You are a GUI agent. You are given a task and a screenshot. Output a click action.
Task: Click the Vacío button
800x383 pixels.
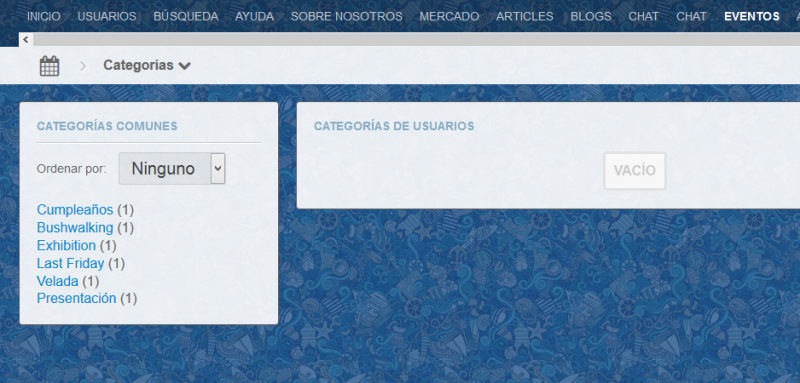tap(635, 171)
